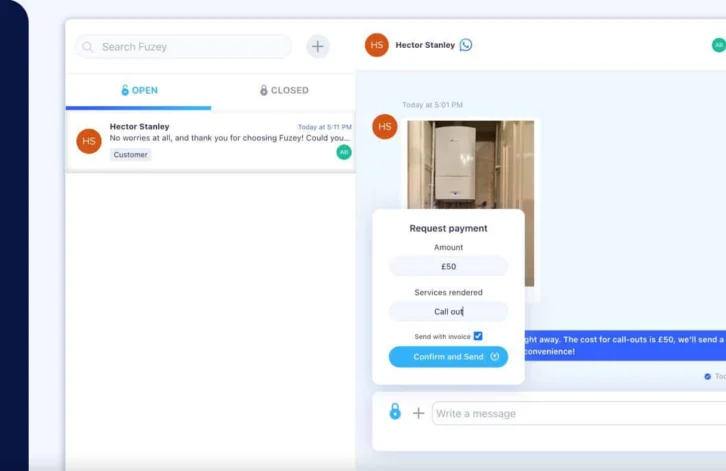Click the Services rendered field
Screen dimensions: 726x471
point(448,312)
